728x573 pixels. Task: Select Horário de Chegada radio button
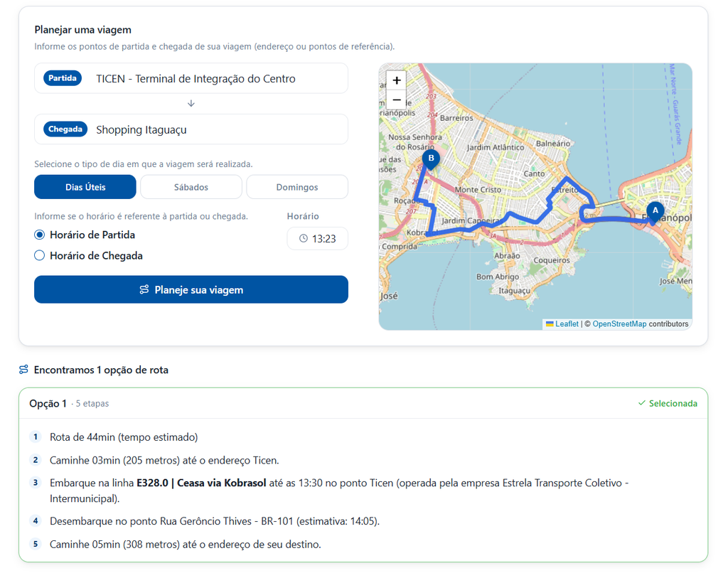tap(40, 255)
